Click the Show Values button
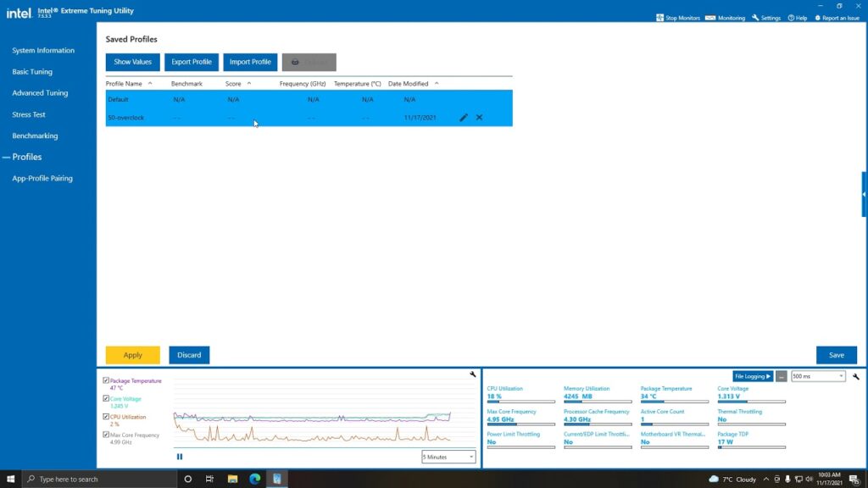Screen dimensions: 868x488 pyautogui.click(x=133, y=62)
